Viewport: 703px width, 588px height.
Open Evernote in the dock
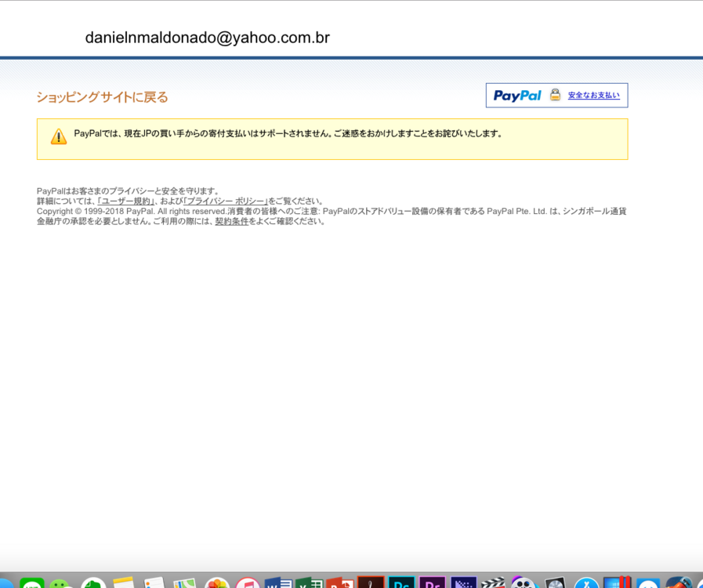(x=93, y=583)
